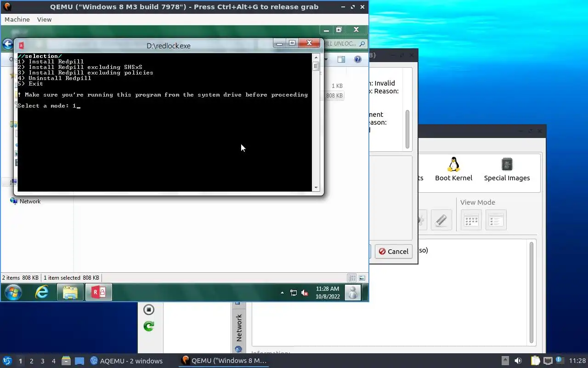Open the clipboard manager tray icon

(x=536, y=361)
